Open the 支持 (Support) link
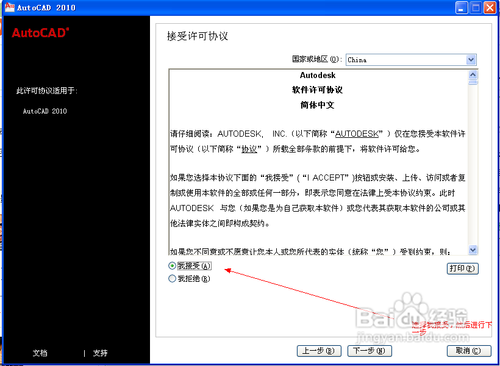 tap(100, 353)
